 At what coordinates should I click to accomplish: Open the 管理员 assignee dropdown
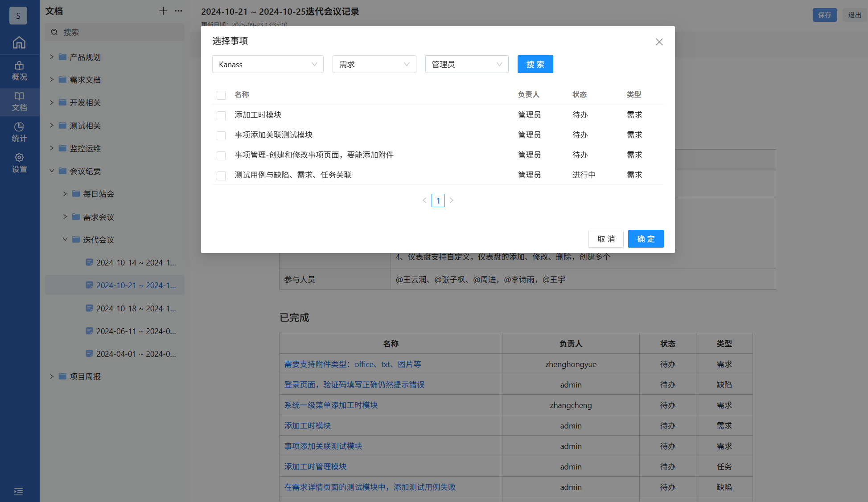(466, 65)
